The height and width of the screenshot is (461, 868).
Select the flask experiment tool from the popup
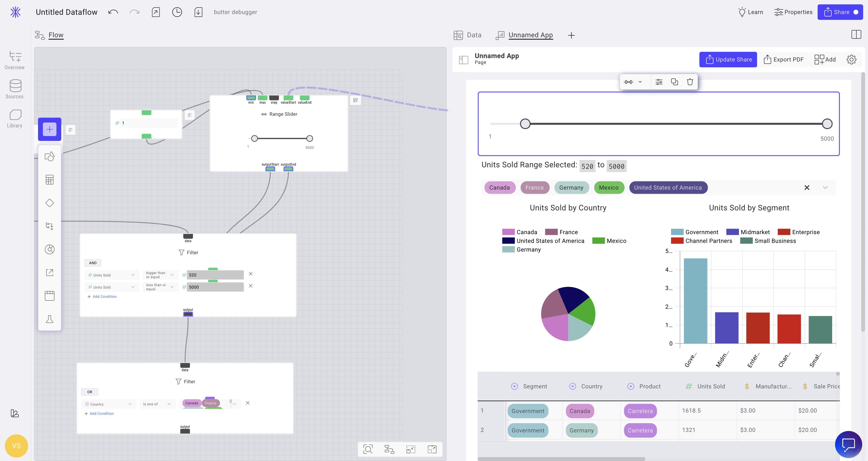50,319
